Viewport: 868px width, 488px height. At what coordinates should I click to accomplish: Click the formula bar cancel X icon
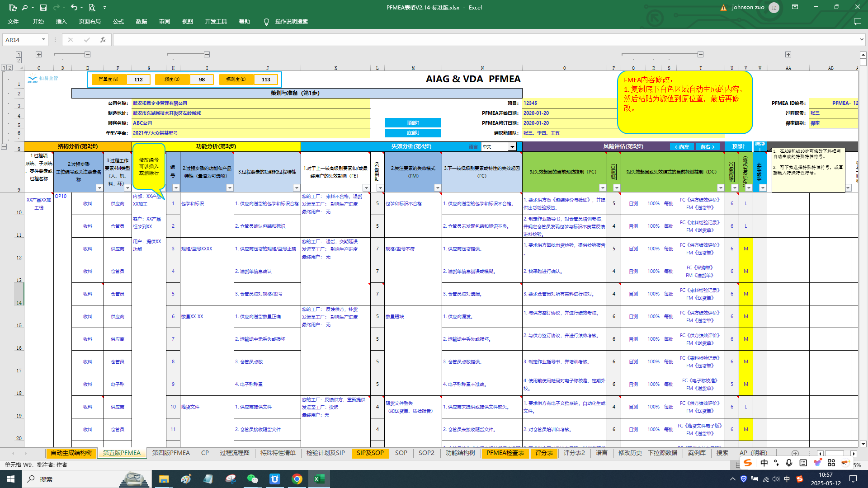71,40
